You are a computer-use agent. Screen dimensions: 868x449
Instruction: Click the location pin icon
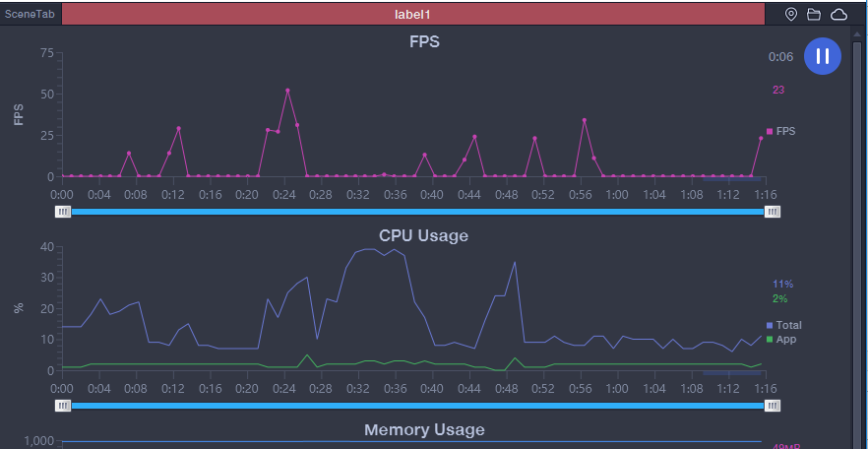click(791, 15)
